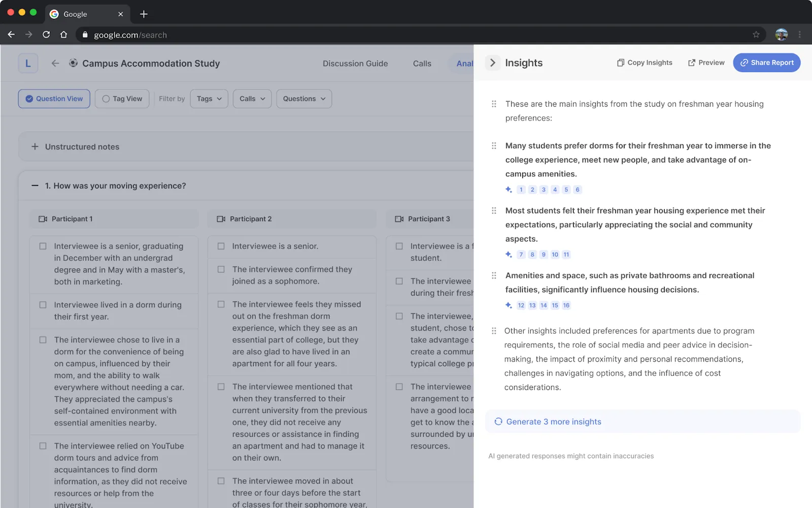Click the browser back button
Image resolution: width=812 pixels, height=508 pixels.
[x=11, y=35]
